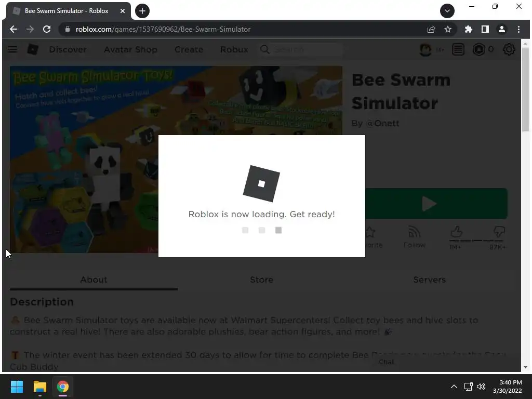The height and width of the screenshot is (399, 532).
Task: Go back in the browser
Action: click(13, 29)
